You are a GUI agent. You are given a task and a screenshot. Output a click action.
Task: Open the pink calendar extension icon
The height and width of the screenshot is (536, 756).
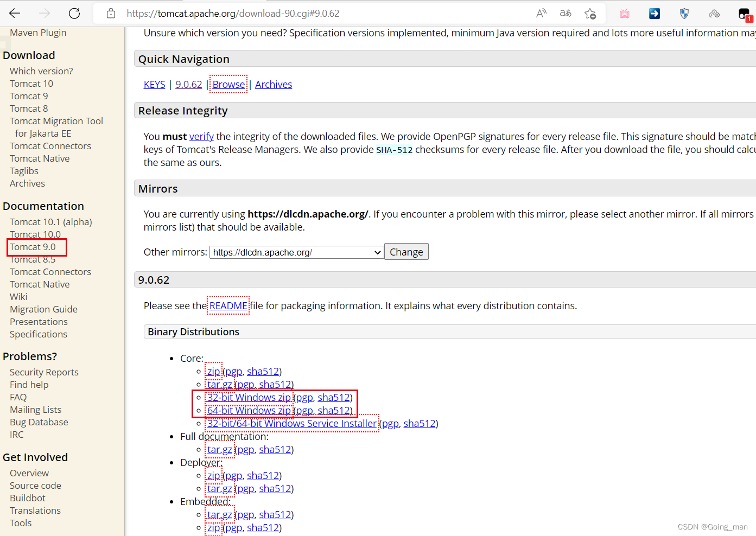(625, 14)
